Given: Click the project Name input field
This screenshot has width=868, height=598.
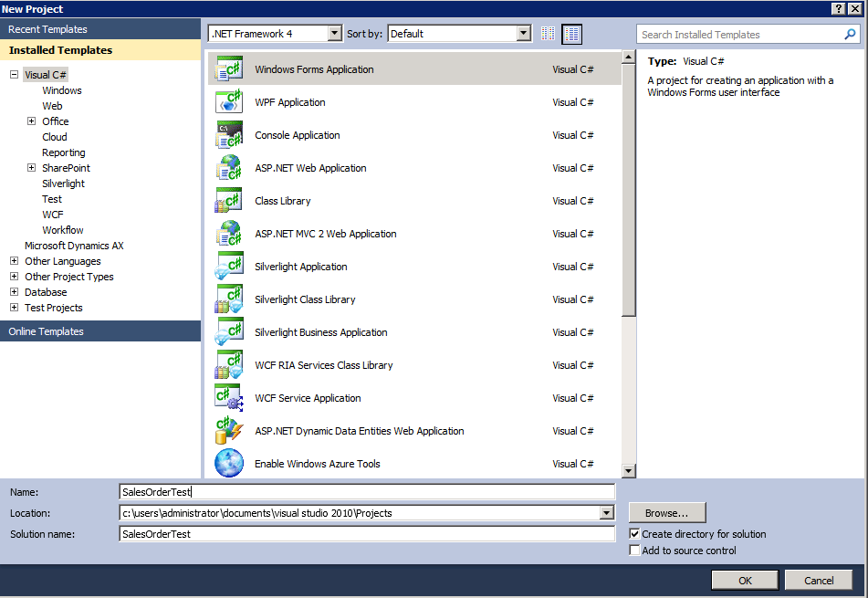Looking at the screenshot, I should [x=367, y=492].
